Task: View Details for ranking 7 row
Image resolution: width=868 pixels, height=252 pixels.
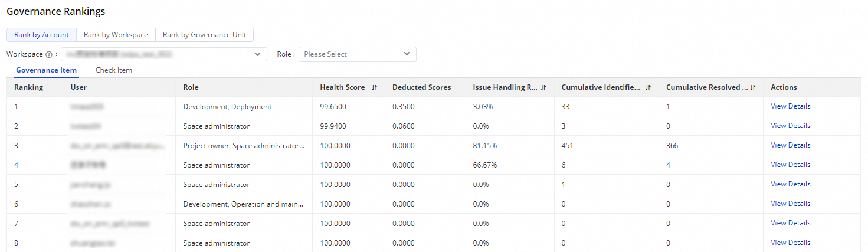Action: [x=791, y=223]
